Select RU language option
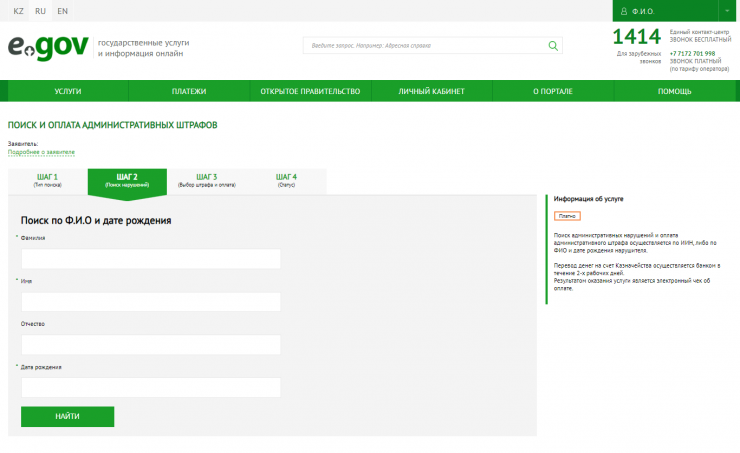The image size is (740, 453). pos(40,11)
